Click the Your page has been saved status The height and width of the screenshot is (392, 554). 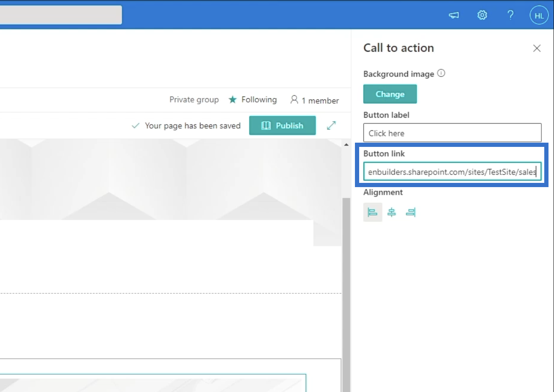(x=186, y=126)
